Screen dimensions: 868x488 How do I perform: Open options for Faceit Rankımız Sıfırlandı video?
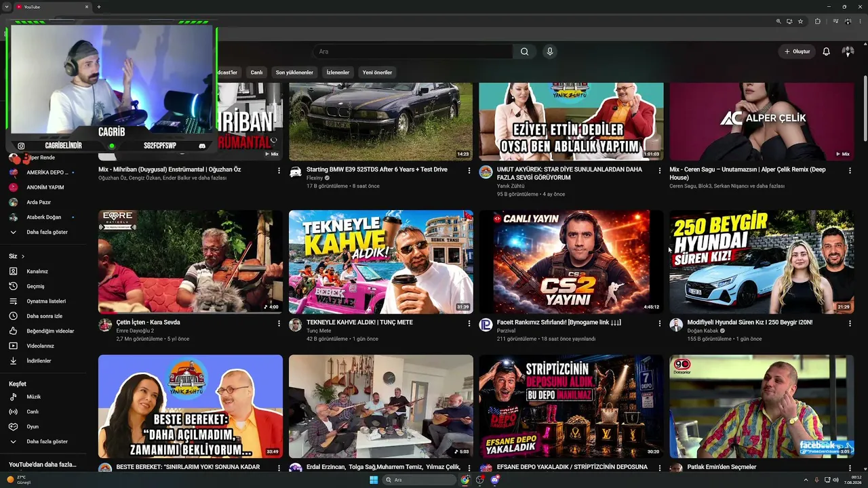point(659,323)
